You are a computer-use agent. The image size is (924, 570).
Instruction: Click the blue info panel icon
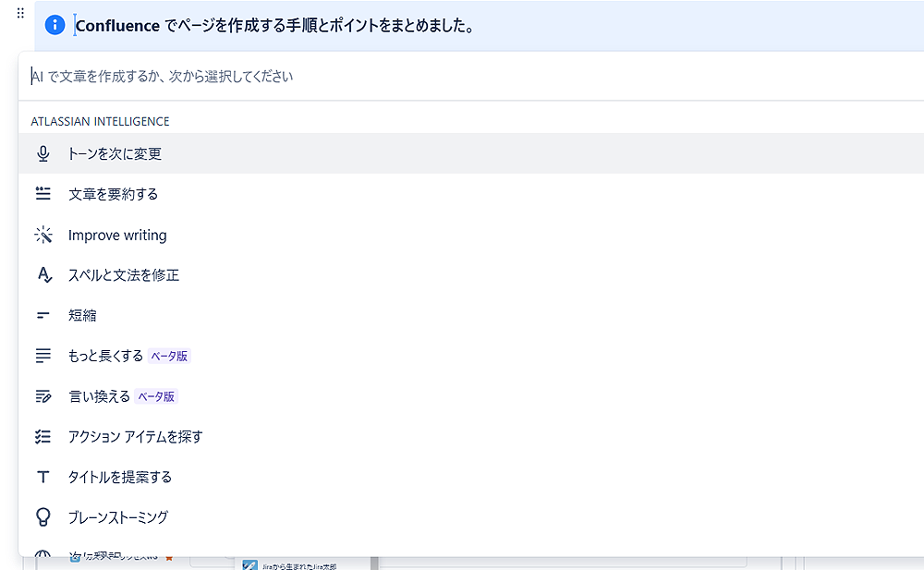(55, 25)
